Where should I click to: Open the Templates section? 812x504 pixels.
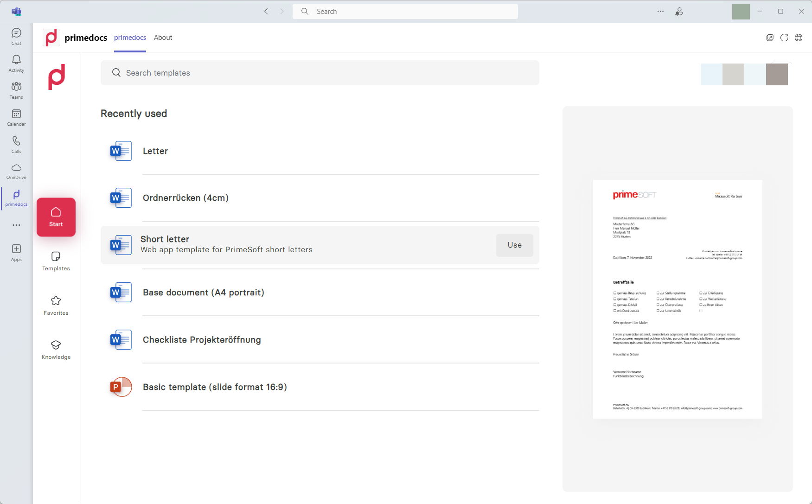56,262
